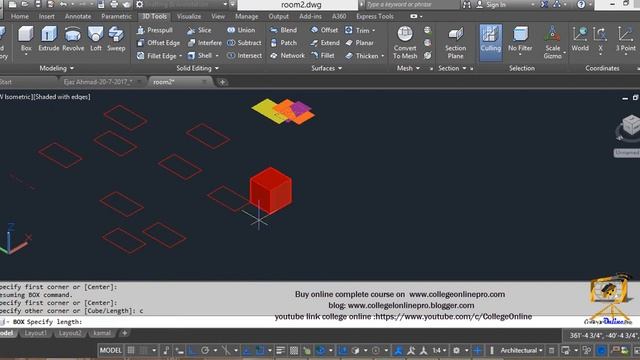This screenshot has width=640, height=360.
Task: Toggle ortho mode in status bar
Action: [192, 350]
